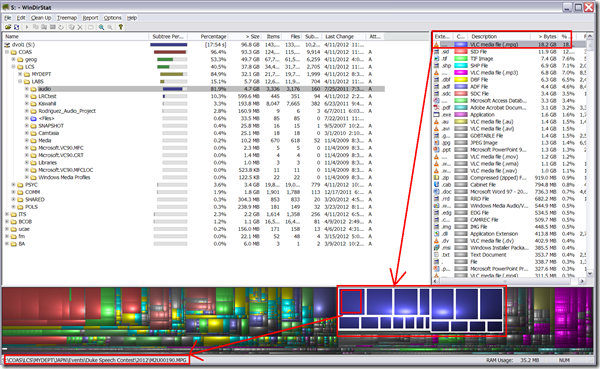Expand the MYDEPT folder node
The width and height of the screenshot is (600, 369).
point(20,74)
